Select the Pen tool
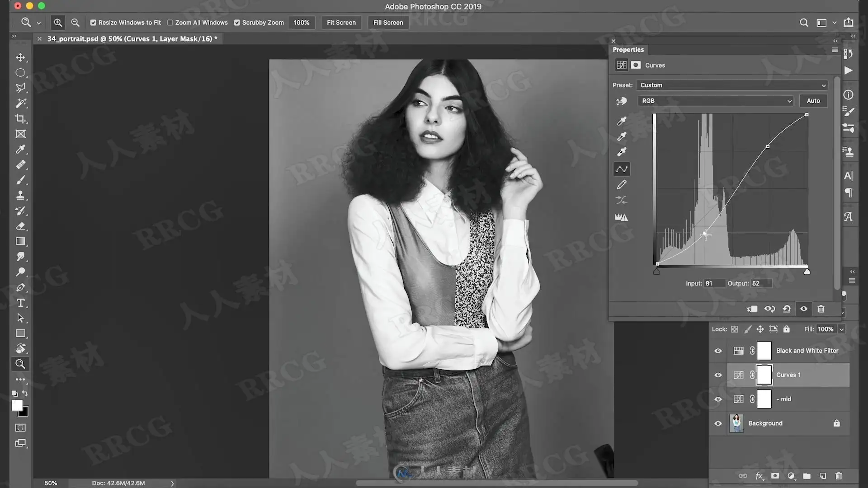 click(20, 287)
